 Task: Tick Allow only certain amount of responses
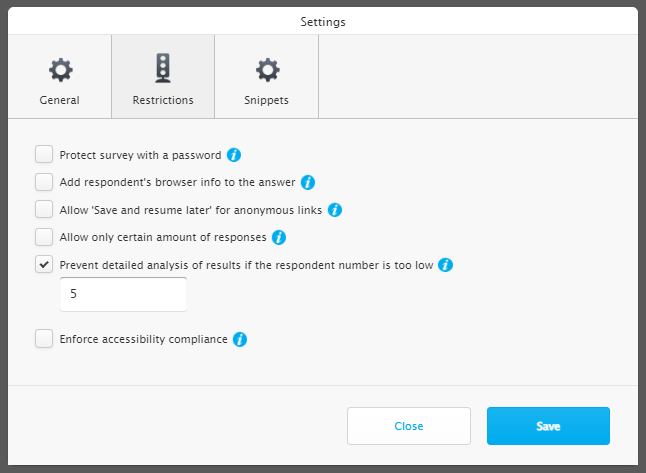pos(44,237)
